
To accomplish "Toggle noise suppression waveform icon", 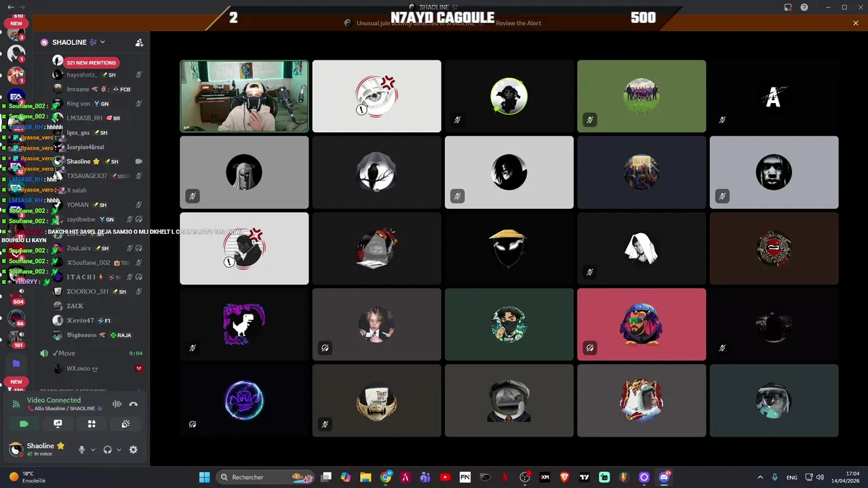I will pyautogui.click(x=117, y=404).
